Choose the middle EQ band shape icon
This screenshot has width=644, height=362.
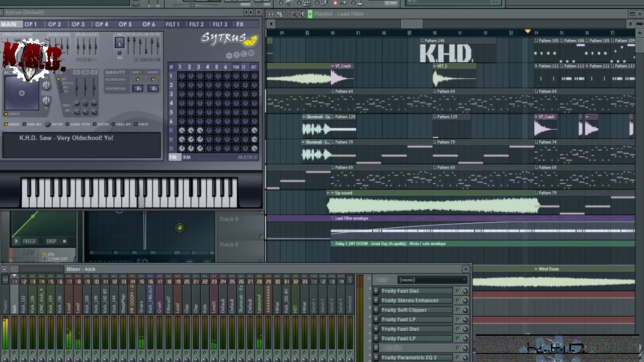pyautogui.click(x=85, y=72)
